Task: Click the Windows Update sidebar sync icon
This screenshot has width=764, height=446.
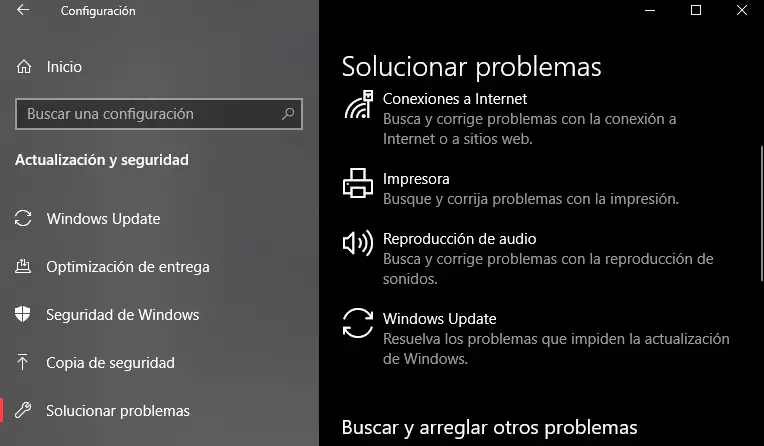Action: (24, 219)
